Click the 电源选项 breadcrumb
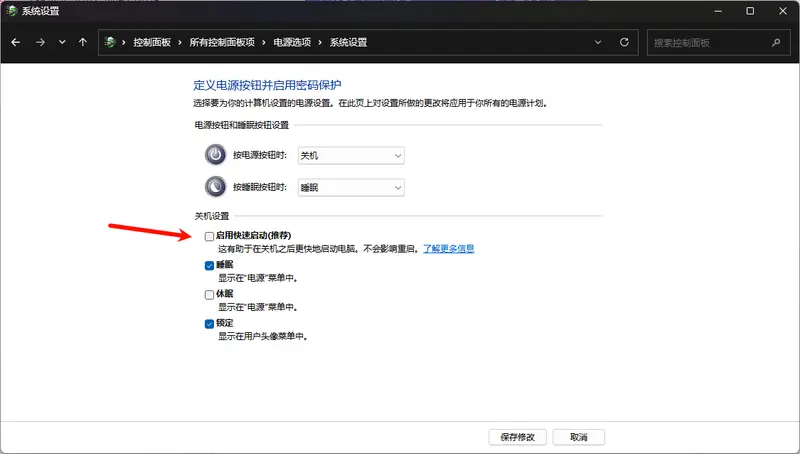800x454 pixels. pos(292,42)
